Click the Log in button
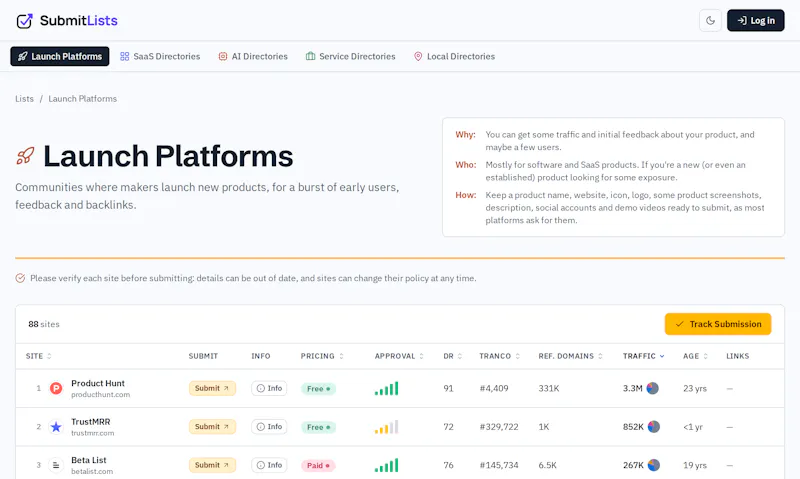Screen dimensions: 800x479 point(756,20)
